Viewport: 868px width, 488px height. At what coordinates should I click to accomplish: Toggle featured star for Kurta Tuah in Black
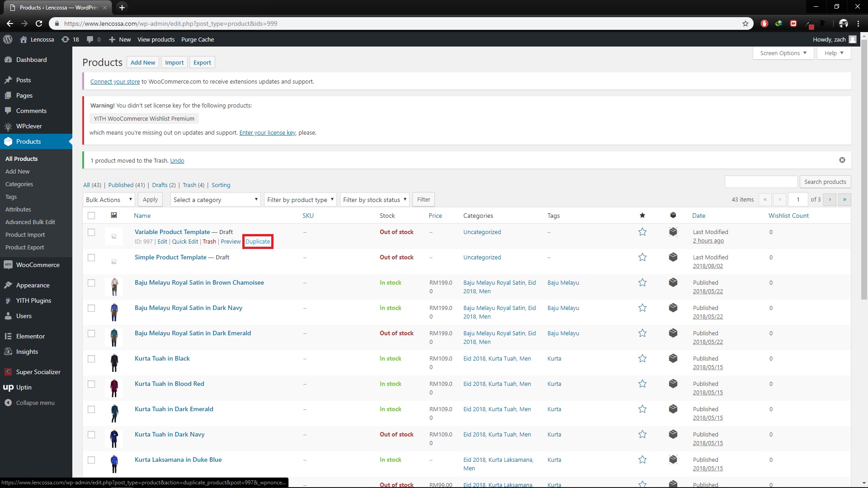(x=642, y=358)
